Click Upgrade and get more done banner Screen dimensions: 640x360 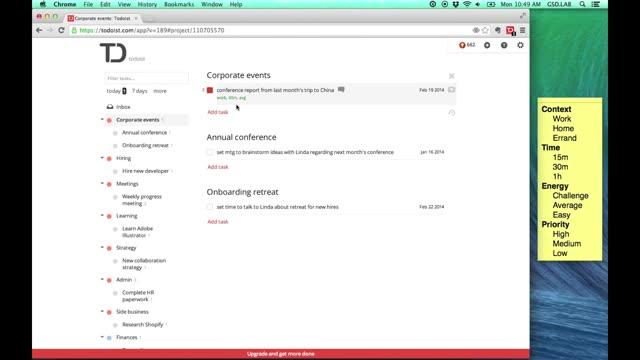click(281, 354)
